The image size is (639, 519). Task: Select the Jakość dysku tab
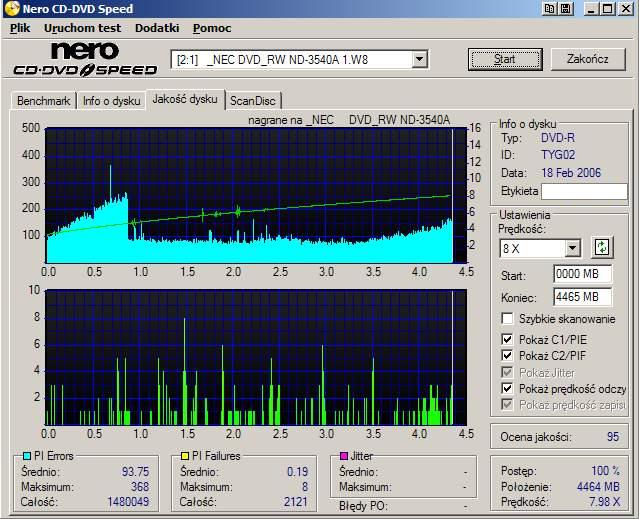185,99
